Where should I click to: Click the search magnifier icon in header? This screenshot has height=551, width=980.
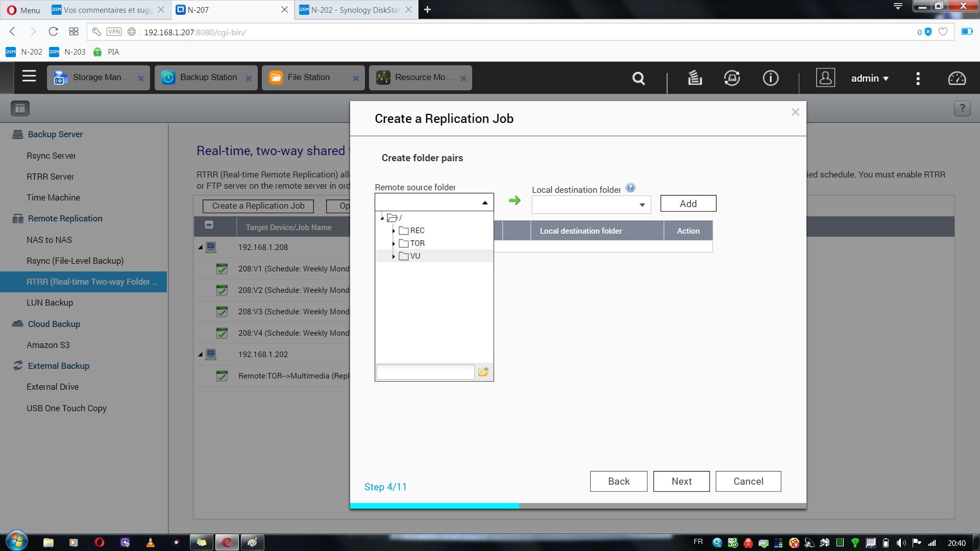[x=638, y=78]
